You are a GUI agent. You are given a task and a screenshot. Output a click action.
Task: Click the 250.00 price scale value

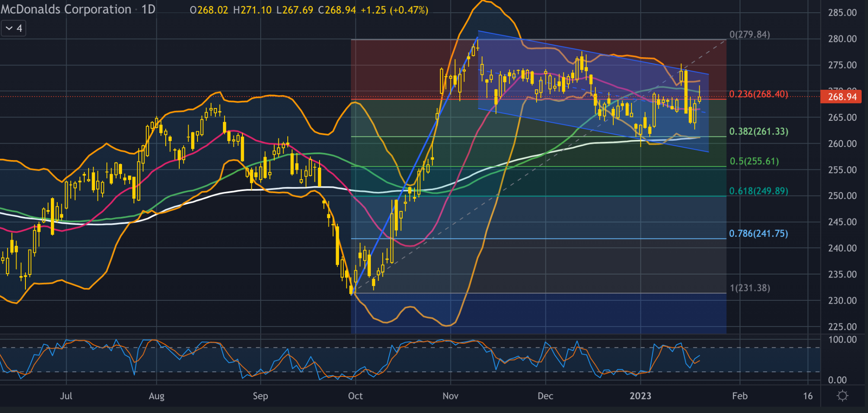[x=842, y=196]
